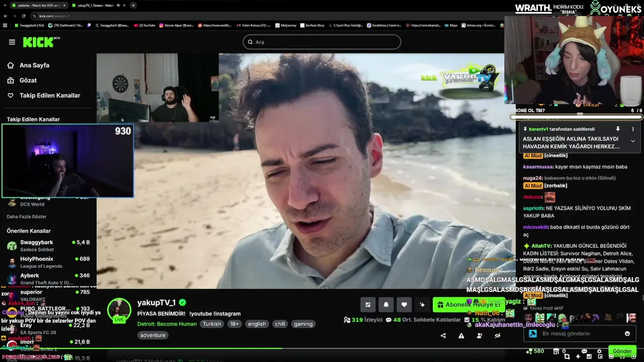Expand the pinned message chevron
Screen dimensions: 644x362
[633, 141]
